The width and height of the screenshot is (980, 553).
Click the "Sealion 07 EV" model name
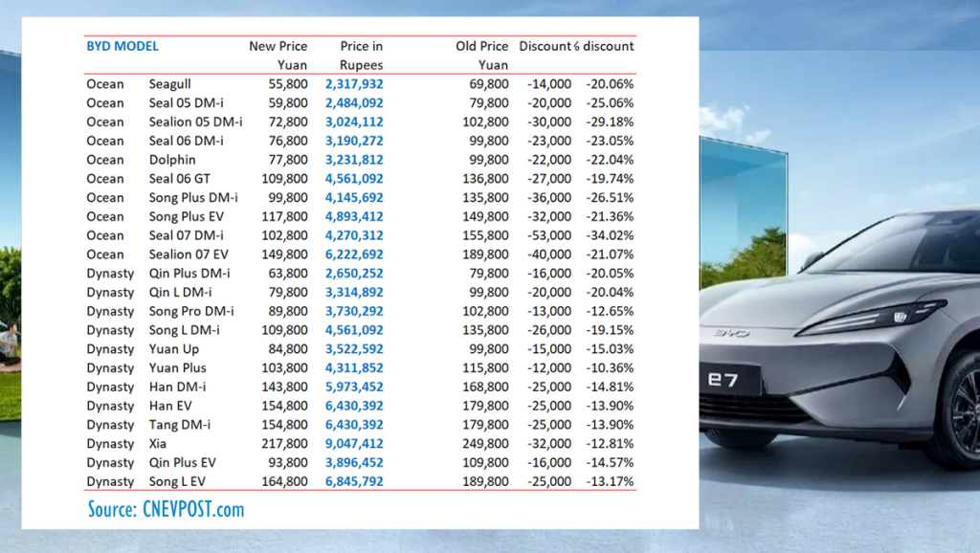[189, 254]
